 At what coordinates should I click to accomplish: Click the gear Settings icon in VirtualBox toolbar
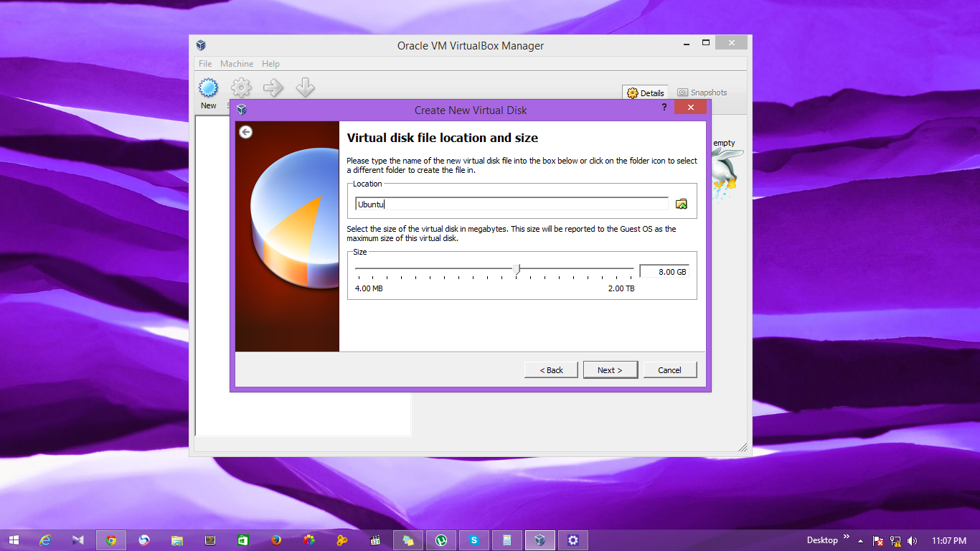[241, 88]
